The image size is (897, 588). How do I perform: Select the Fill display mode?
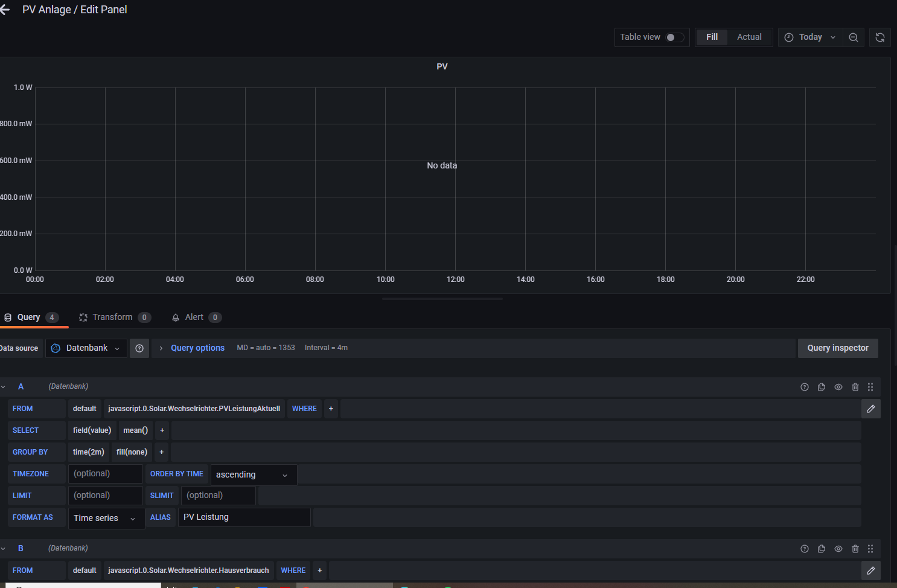(712, 37)
